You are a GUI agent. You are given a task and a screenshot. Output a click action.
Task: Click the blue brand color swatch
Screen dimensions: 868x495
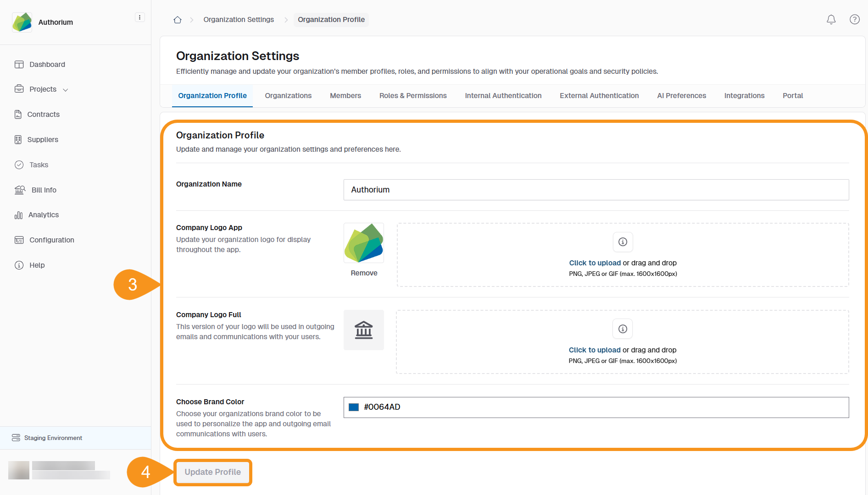pyautogui.click(x=354, y=407)
